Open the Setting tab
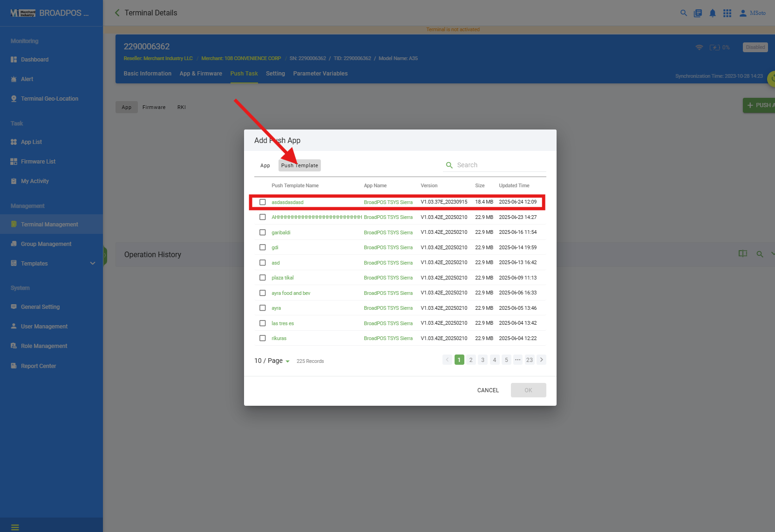 point(275,74)
